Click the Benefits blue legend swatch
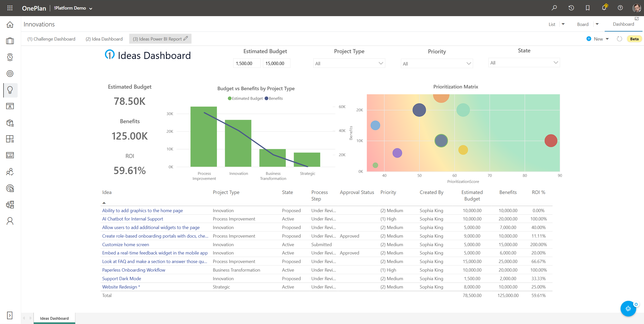 [x=266, y=98]
